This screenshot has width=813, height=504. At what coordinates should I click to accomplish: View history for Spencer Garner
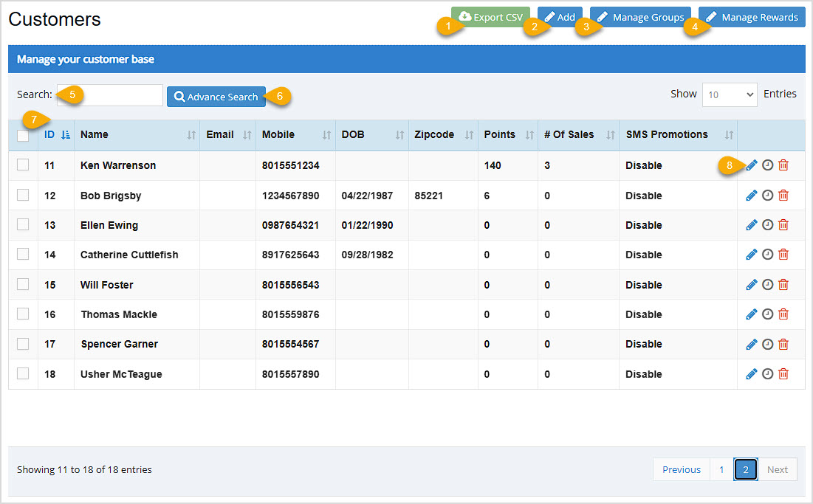click(x=767, y=344)
